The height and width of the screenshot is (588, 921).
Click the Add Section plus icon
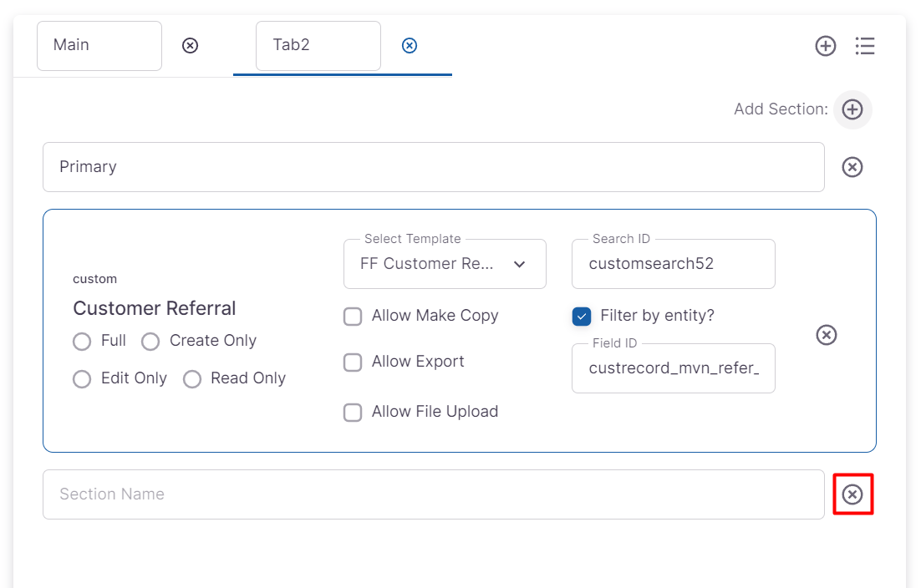pyautogui.click(x=852, y=109)
